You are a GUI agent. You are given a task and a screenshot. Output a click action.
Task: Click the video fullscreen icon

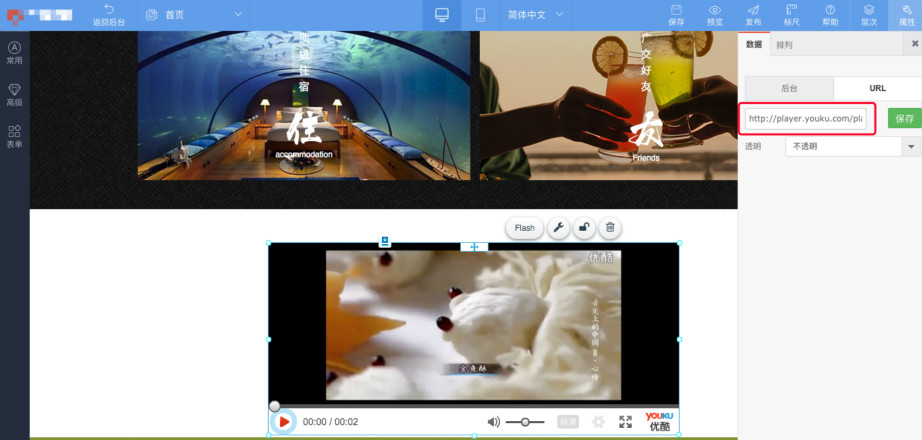click(625, 422)
